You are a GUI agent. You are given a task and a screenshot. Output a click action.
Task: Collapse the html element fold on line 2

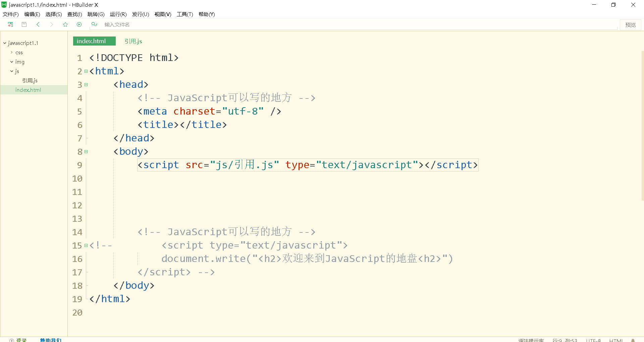click(x=86, y=71)
